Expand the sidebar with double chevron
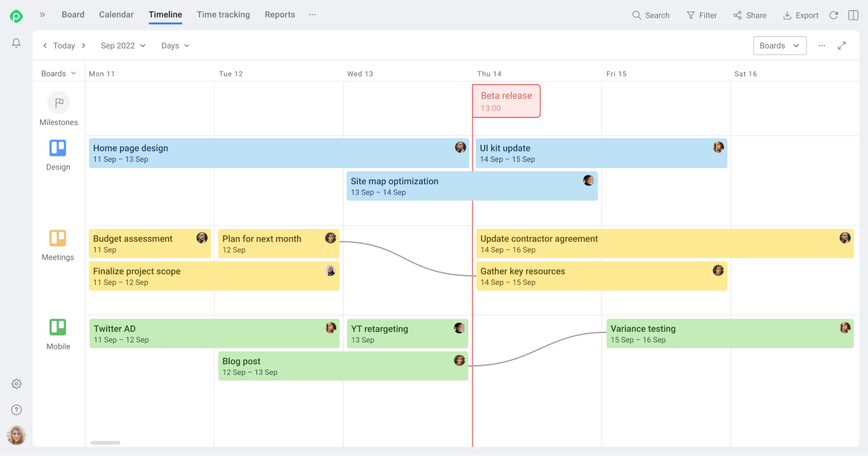The image size is (868, 456). pos(43,15)
